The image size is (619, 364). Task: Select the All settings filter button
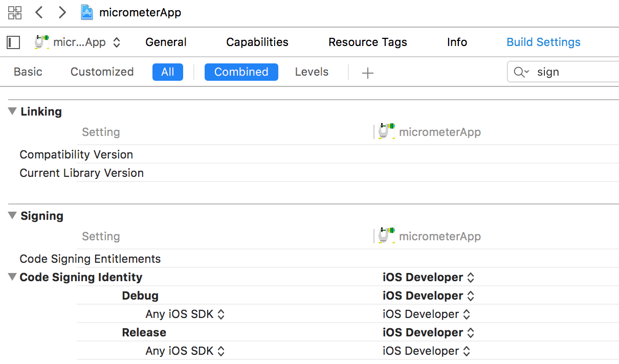(167, 72)
